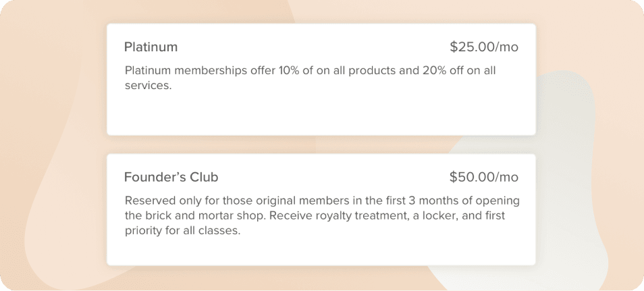Screen dimensions: 644x291
Task: Click "20% off on all" phrase
Action: (x=459, y=70)
